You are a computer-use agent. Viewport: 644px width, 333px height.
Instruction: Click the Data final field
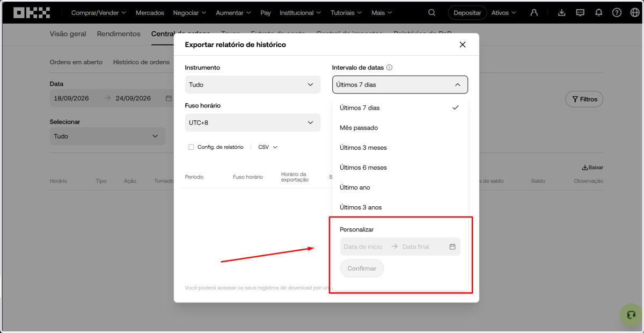(416, 247)
